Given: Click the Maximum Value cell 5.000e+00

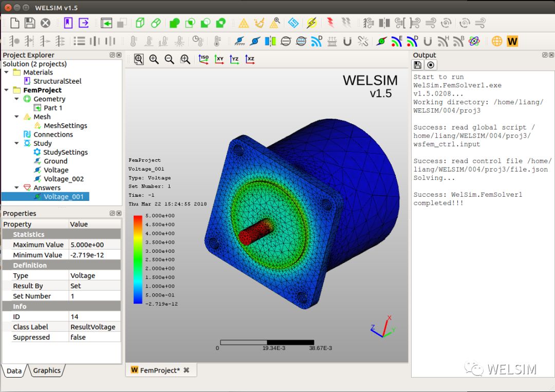Looking at the screenshot, I should point(95,245).
